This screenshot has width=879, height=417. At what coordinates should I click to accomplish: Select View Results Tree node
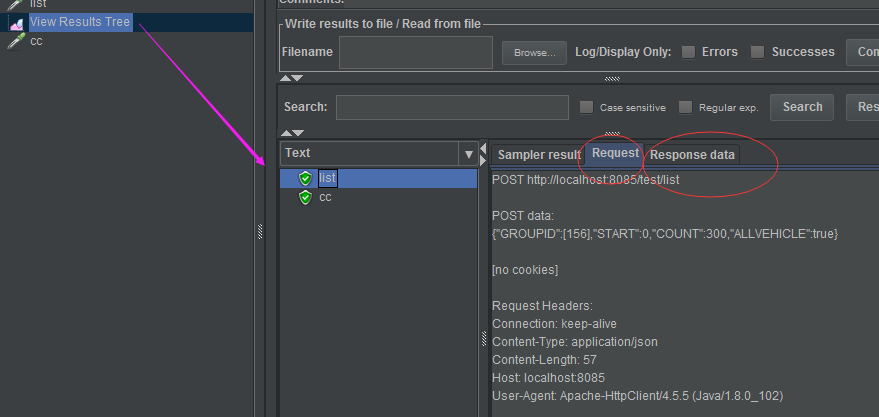80,22
